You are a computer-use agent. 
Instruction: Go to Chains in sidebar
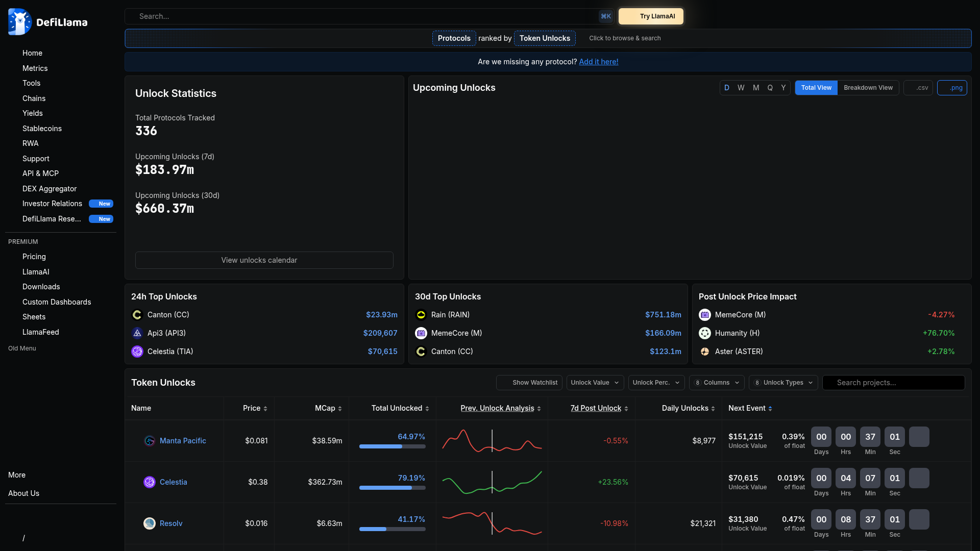click(x=34, y=98)
